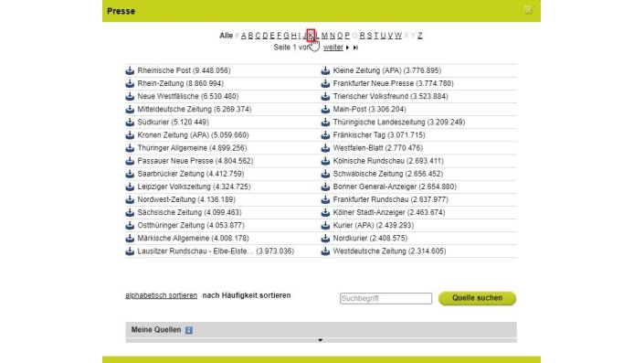644x363 pixels.
Task: Expand the Meine Quellen panel arrow
Action: [x=321, y=340]
